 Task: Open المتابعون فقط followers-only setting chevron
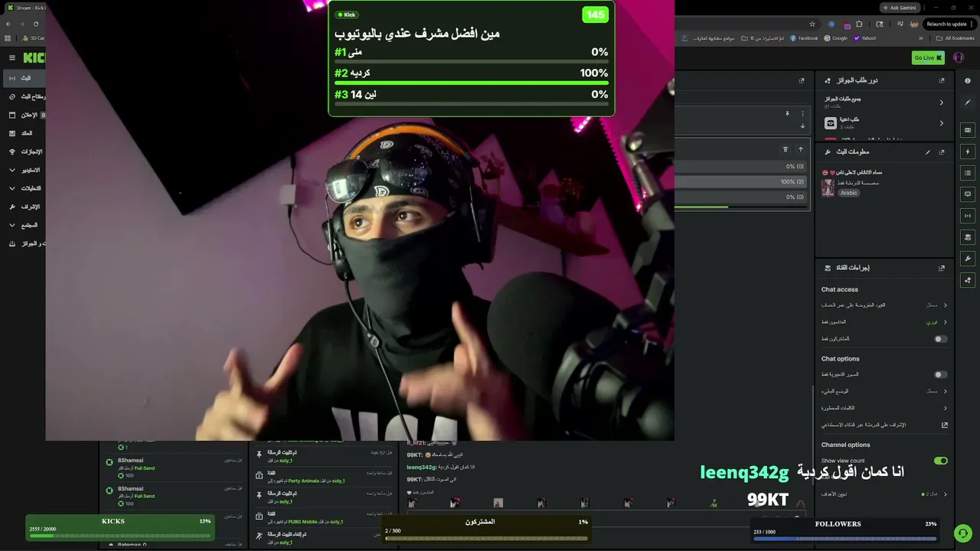tap(945, 322)
